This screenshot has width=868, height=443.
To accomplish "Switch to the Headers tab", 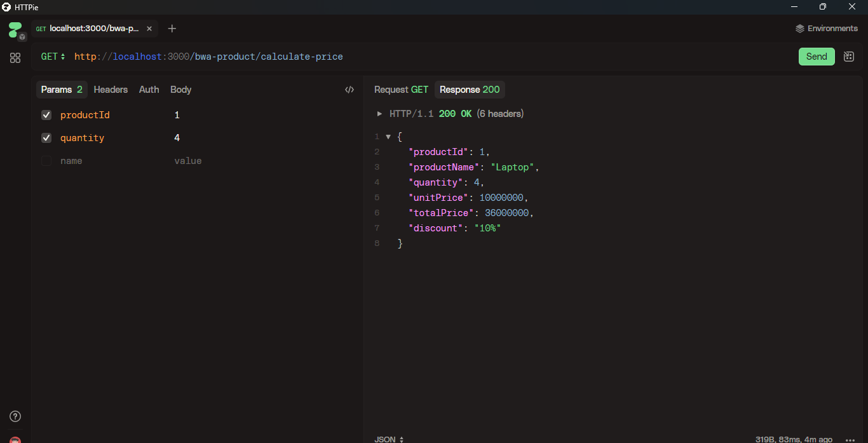I will point(110,89).
